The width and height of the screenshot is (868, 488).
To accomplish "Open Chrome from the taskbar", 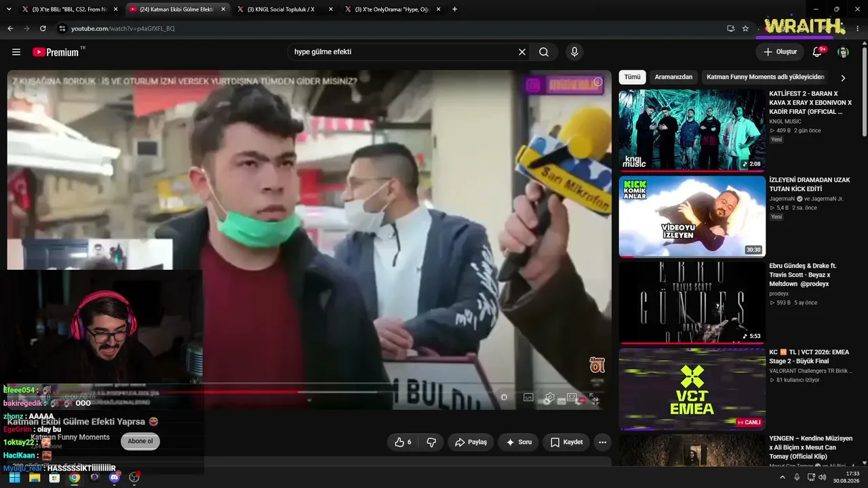I will [75, 477].
